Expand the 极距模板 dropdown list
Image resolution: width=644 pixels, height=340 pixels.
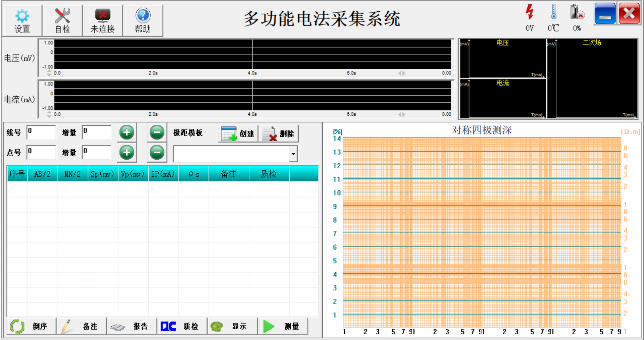tap(293, 154)
